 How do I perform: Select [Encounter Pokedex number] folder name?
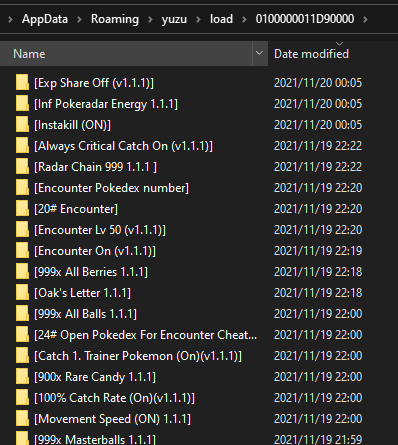coord(111,188)
